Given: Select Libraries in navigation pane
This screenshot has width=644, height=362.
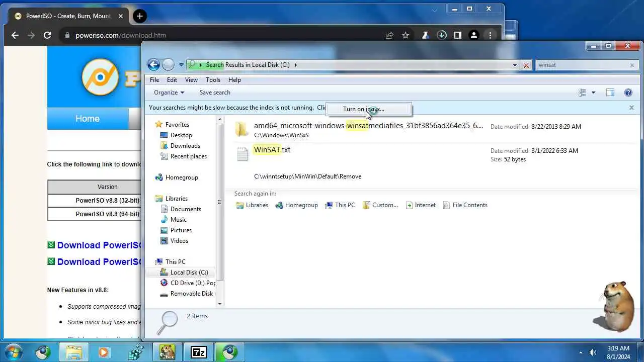Looking at the screenshot, I should 176,199.
